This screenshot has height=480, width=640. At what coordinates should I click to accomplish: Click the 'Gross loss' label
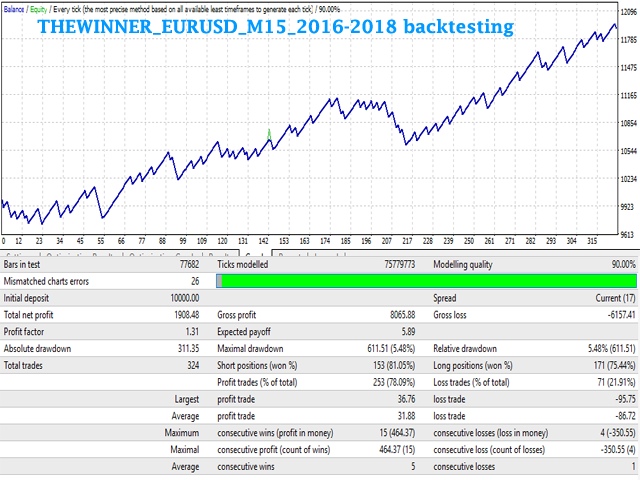pos(450,315)
